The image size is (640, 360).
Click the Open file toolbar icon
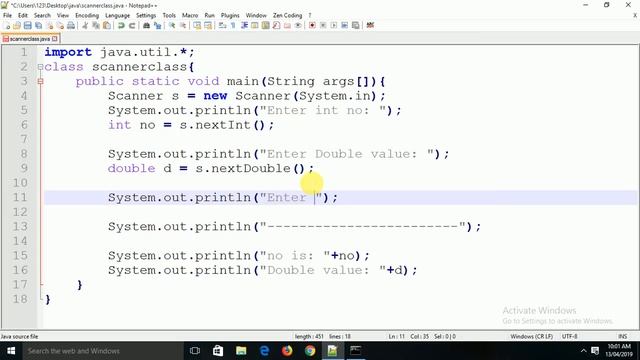[x=17, y=25]
